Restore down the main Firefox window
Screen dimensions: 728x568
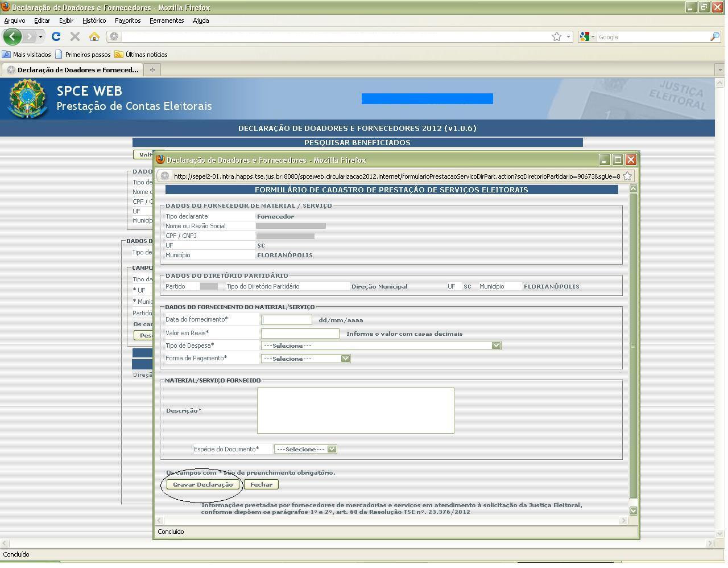704,7
